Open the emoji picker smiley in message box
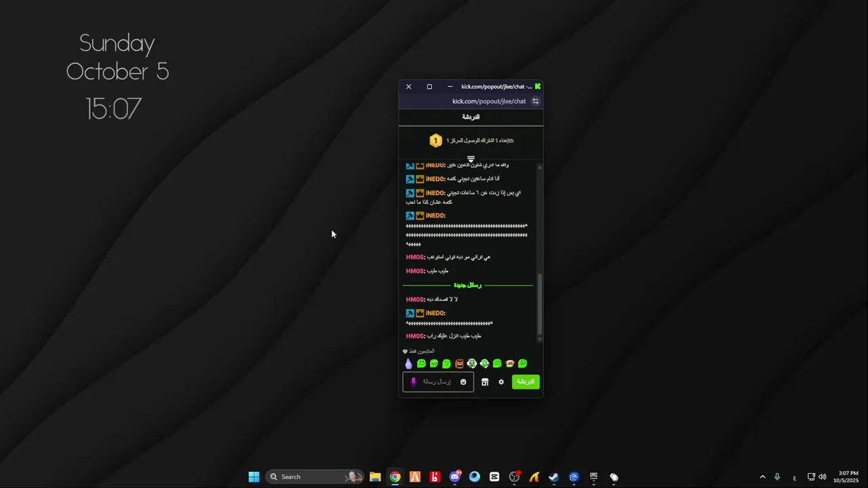Viewport: 868px width, 488px height. click(x=463, y=382)
